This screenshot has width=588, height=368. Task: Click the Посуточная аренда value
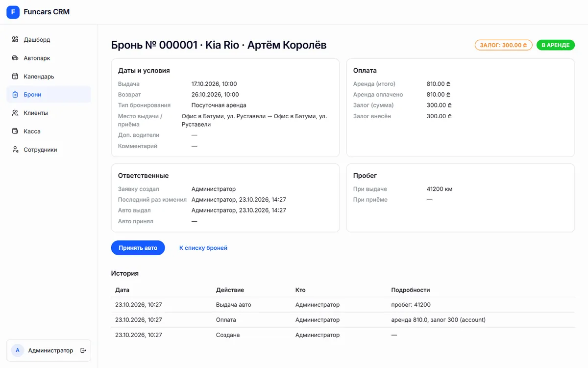click(x=219, y=105)
